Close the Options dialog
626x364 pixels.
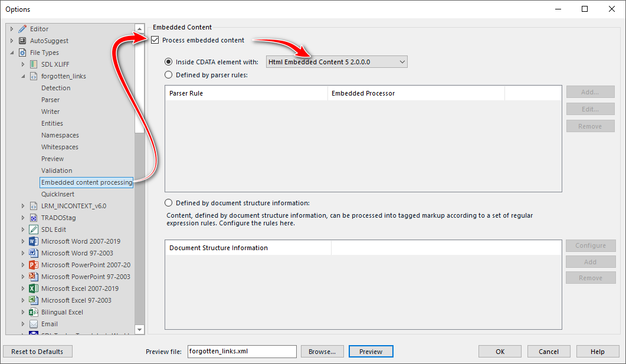click(x=612, y=9)
